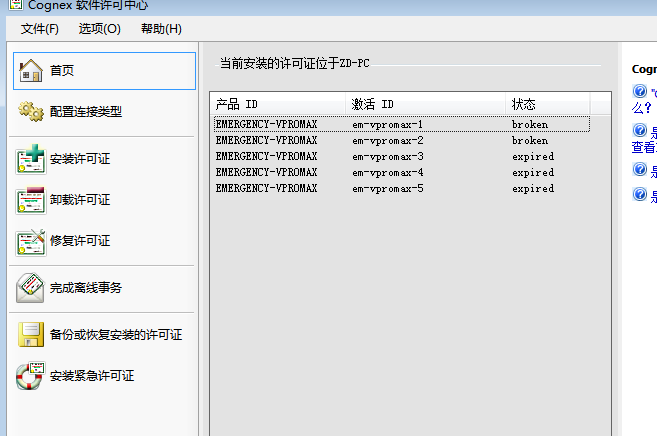Select the em-vpromax-4 activation ID cell
Image resolution: width=657 pixels, height=436 pixels.
point(388,172)
